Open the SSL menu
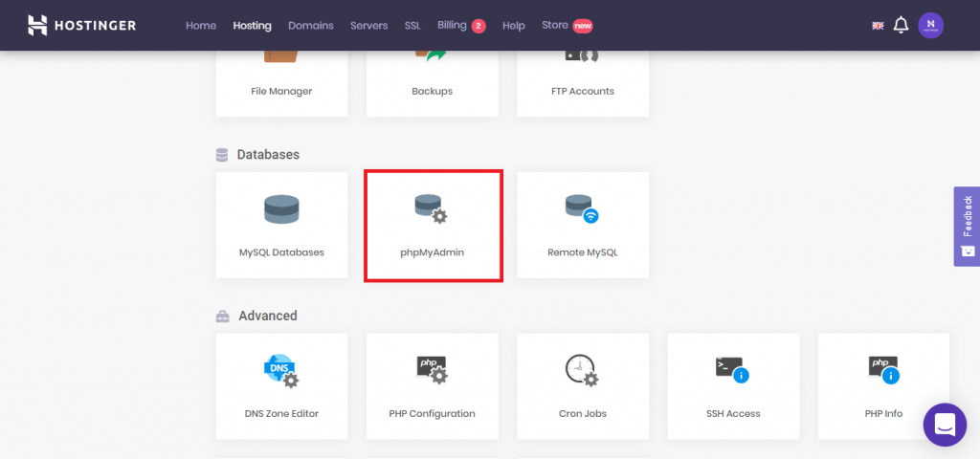Viewport: 980px width, 459px height. (412, 26)
